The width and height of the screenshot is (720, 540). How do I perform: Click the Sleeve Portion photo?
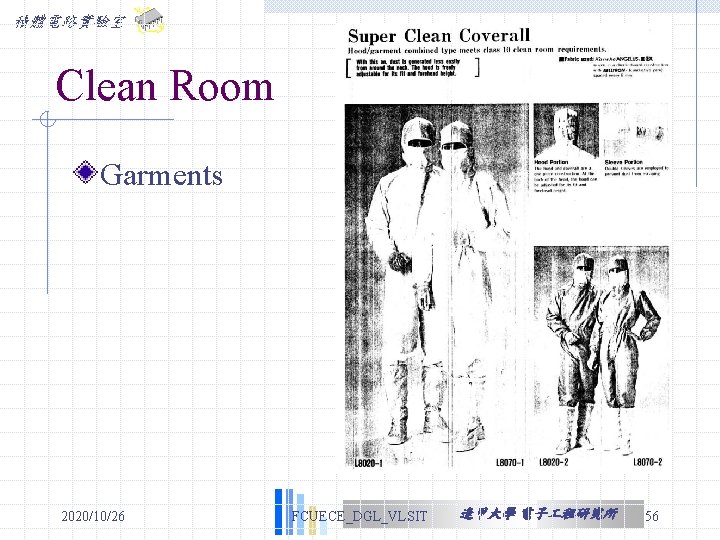pos(636,131)
